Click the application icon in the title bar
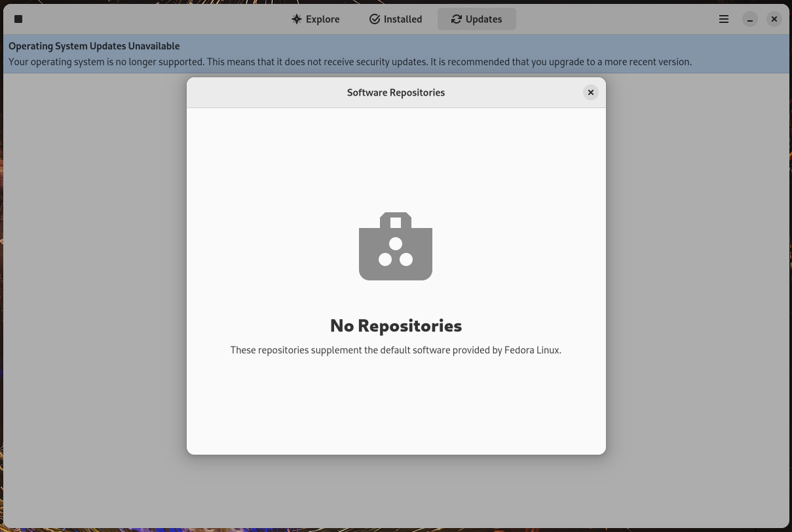 pos(18,19)
